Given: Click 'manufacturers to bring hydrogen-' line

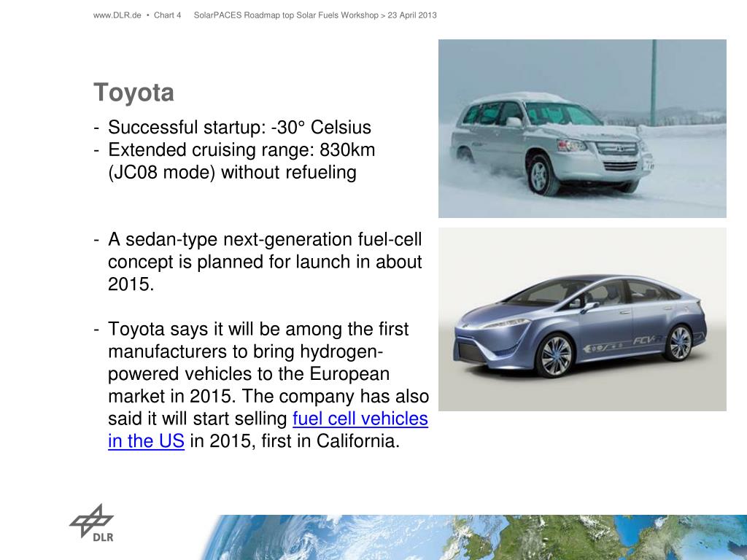Looking at the screenshot, I should [246, 351].
